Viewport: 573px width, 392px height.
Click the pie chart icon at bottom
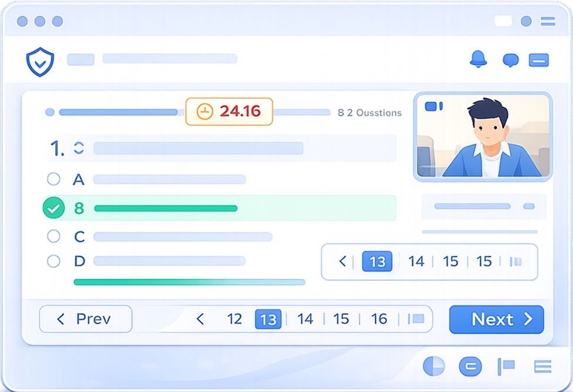[434, 366]
